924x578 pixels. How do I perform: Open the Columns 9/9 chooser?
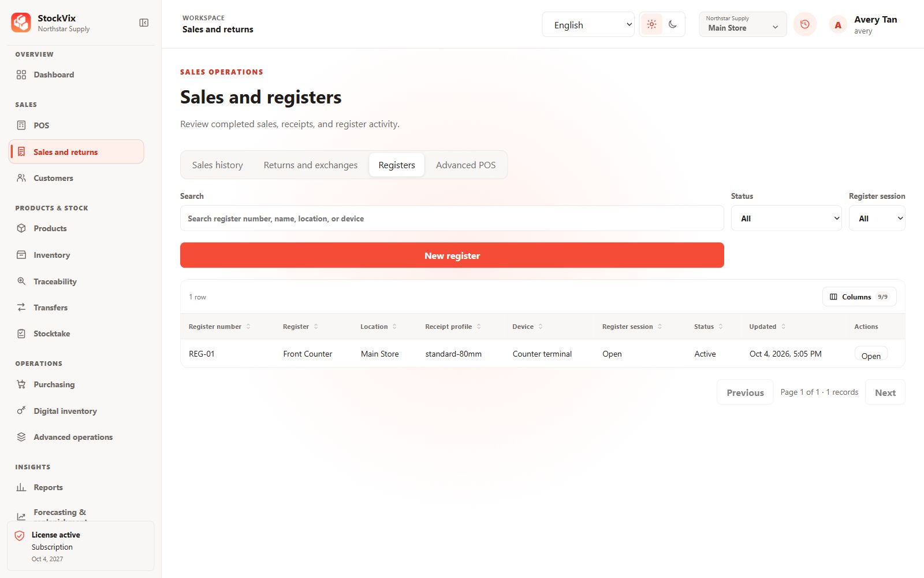(x=859, y=297)
